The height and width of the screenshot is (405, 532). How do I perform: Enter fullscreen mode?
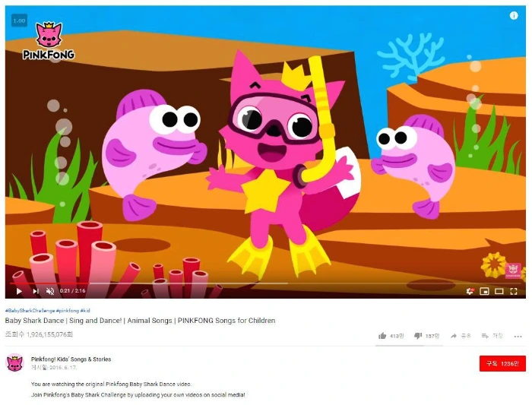point(514,291)
